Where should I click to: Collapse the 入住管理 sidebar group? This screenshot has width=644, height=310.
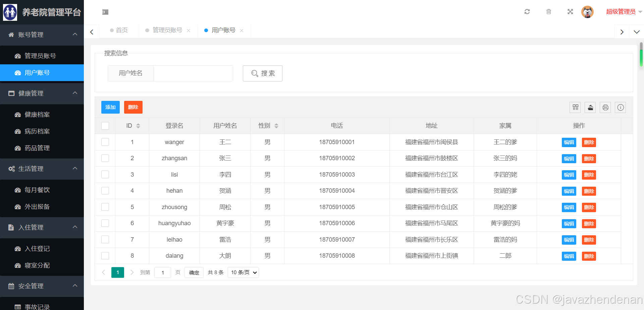tap(42, 228)
